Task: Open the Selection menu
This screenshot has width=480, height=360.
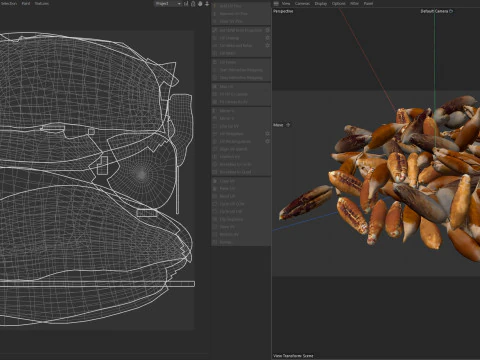Action: 9,3
